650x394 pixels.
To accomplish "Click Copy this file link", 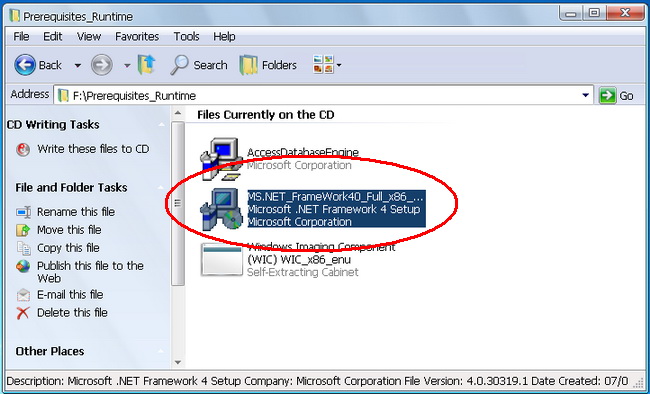I will 68,248.
